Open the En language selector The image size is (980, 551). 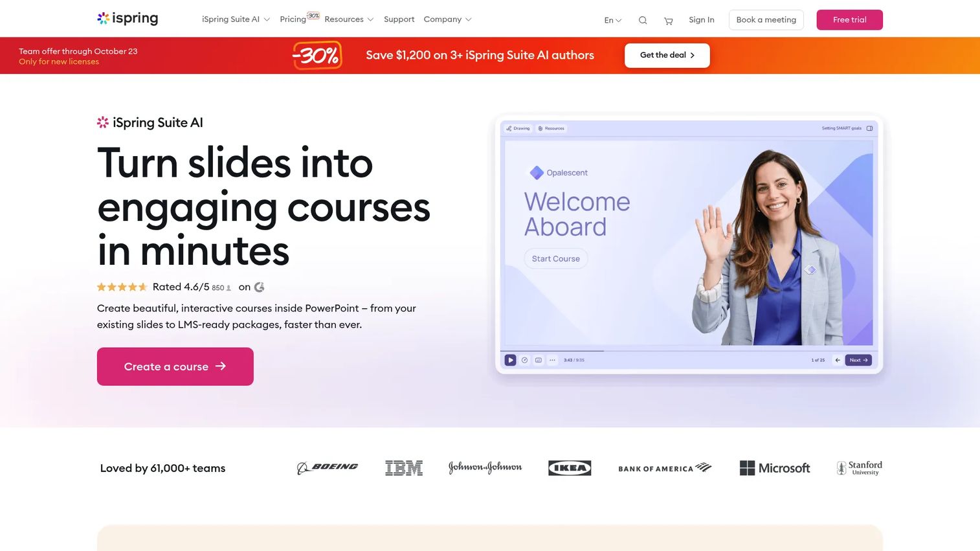(x=612, y=20)
